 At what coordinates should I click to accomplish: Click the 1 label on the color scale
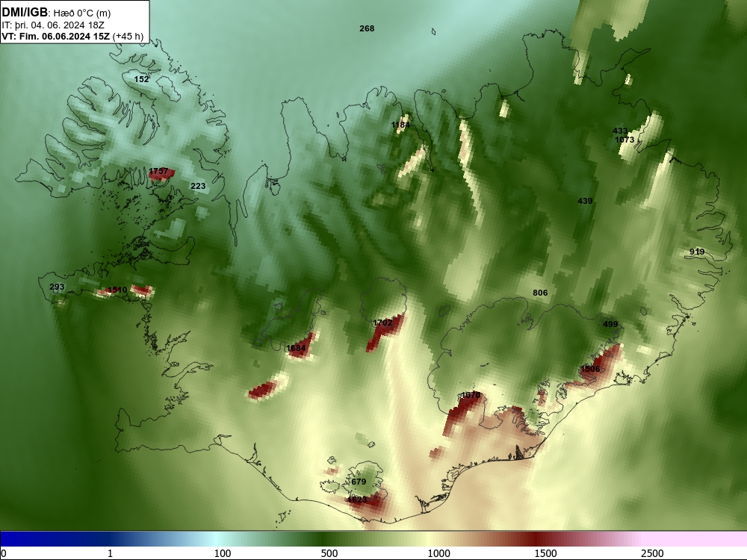click(110, 553)
